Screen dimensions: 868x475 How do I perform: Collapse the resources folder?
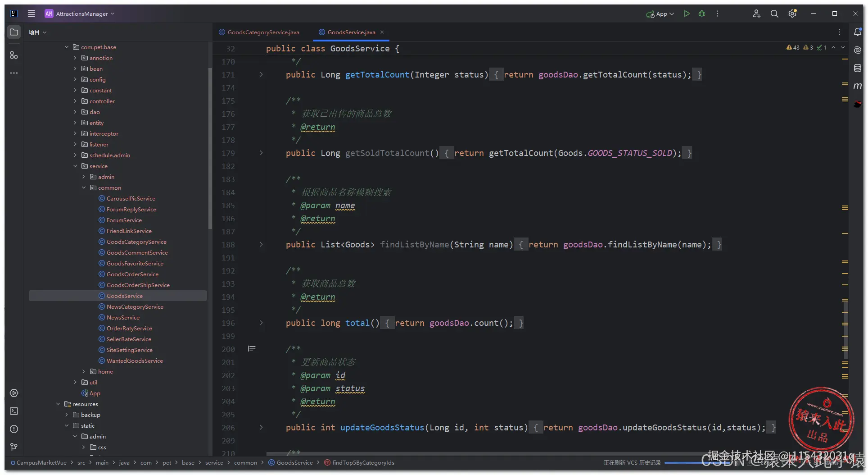pos(58,404)
